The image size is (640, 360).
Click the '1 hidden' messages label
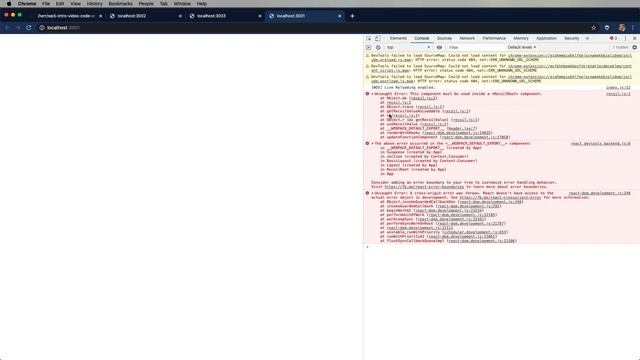pyautogui.click(x=620, y=47)
